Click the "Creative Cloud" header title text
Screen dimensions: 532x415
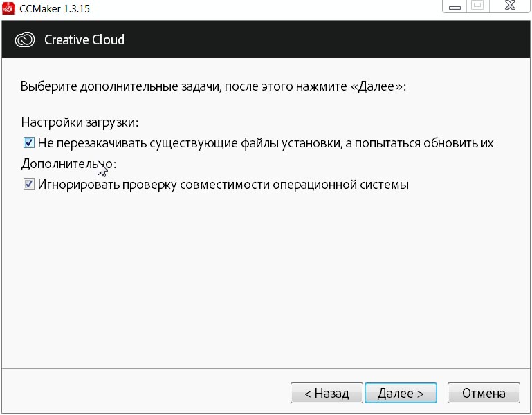click(x=84, y=39)
